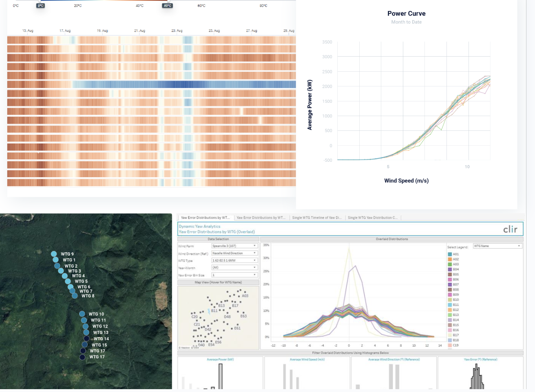This screenshot has height=392, width=535.
Task: Select the WTG 15 turbine marker
Action: pyautogui.click(x=85, y=345)
